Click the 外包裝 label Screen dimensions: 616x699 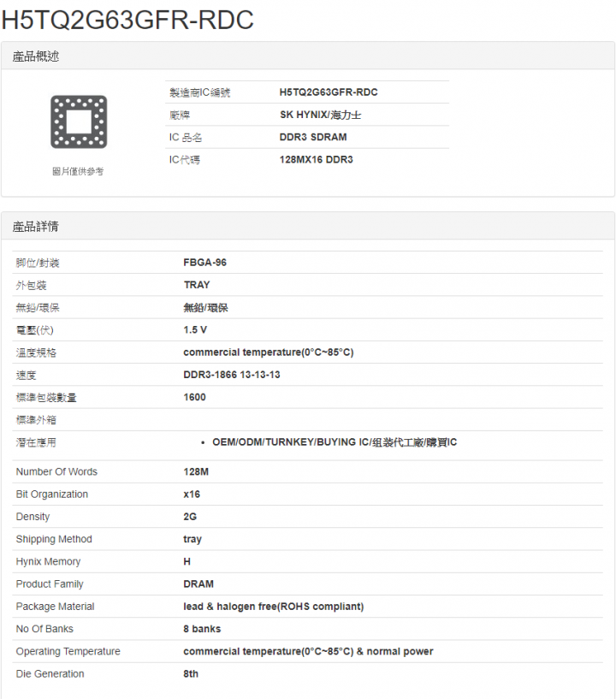click(x=31, y=285)
